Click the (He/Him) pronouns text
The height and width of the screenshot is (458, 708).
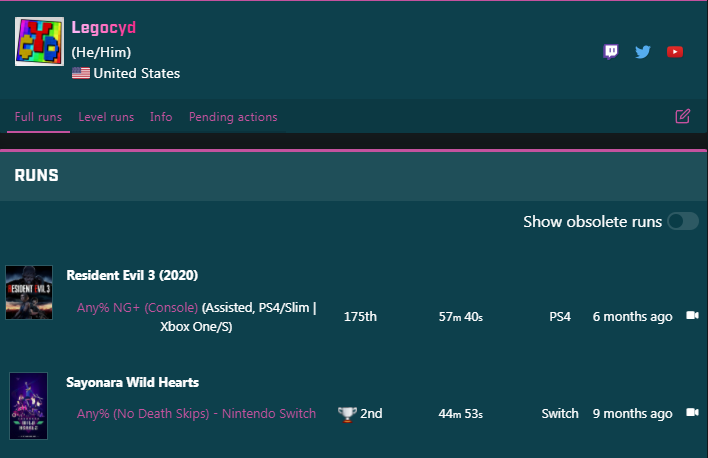coord(101,52)
